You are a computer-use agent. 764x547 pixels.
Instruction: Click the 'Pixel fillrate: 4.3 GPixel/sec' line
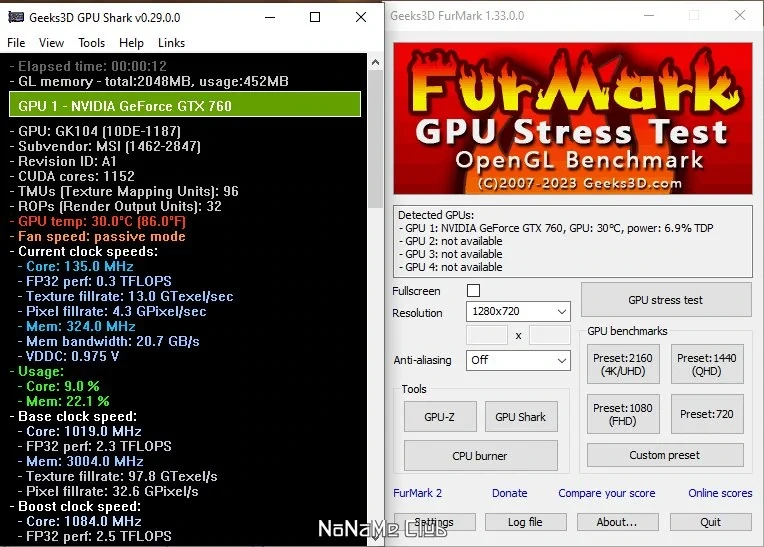tap(112, 312)
